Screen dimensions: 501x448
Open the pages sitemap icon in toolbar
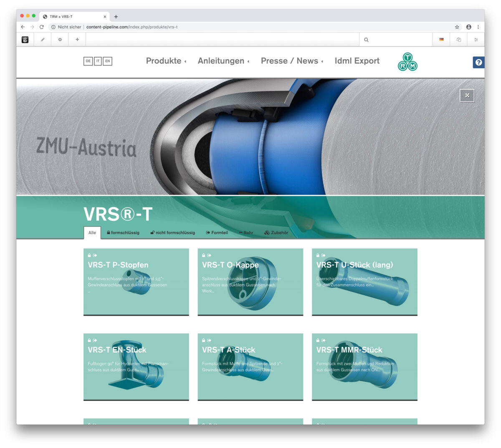coord(459,40)
